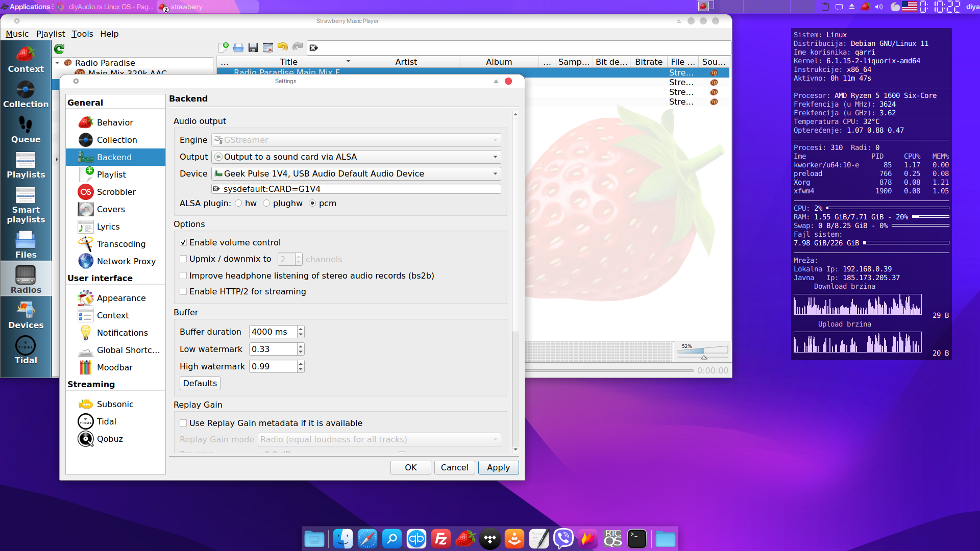Toggle Enable volume control checkbox
The image size is (980, 551).
pyautogui.click(x=183, y=242)
